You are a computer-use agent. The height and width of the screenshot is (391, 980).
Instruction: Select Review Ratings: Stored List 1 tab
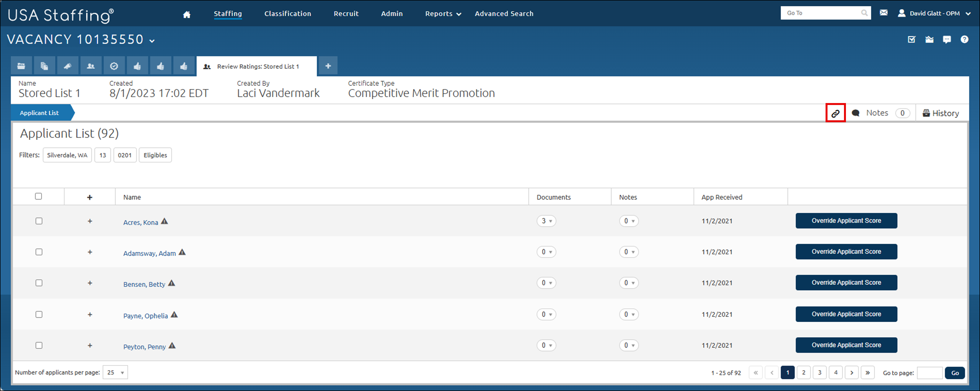pyautogui.click(x=256, y=66)
